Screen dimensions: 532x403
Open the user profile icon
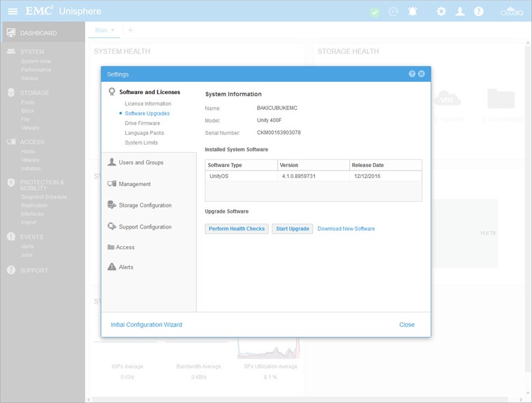[460, 12]
